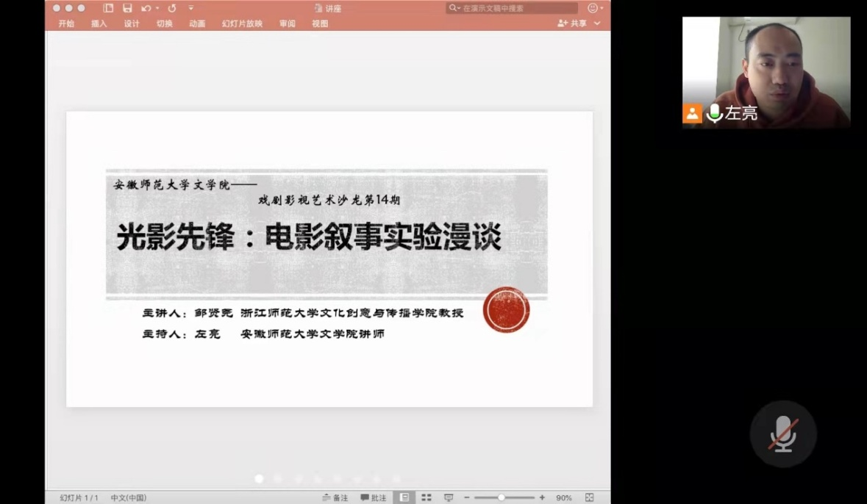The width and height of the screenshot is (867, 504).
Task: Click the 共享 share button
Action: [573, 24]
